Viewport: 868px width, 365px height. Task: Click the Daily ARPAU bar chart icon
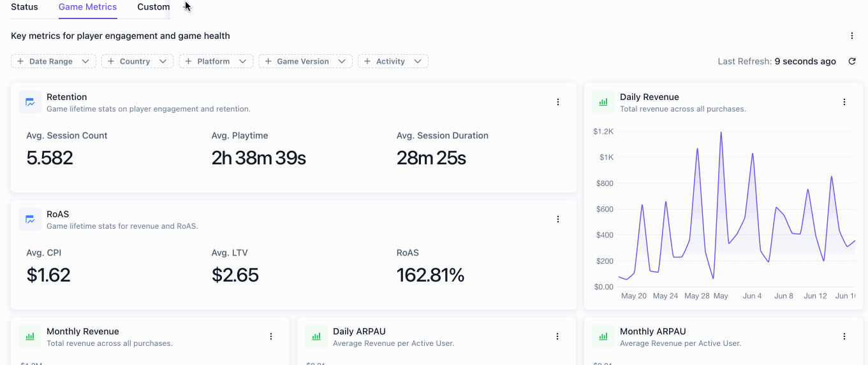click(x=316, y=336)
